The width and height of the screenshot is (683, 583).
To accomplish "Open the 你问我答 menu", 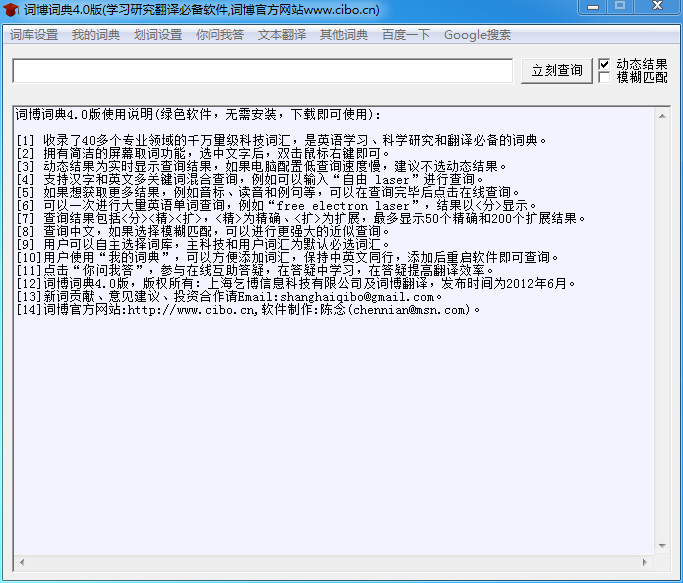I will pos(220,35).
